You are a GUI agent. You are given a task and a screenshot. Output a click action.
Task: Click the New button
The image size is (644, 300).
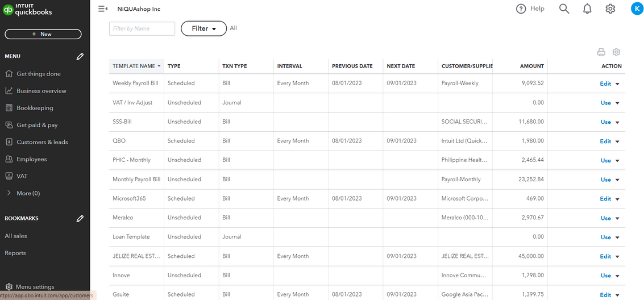click(x=43, y=34)
